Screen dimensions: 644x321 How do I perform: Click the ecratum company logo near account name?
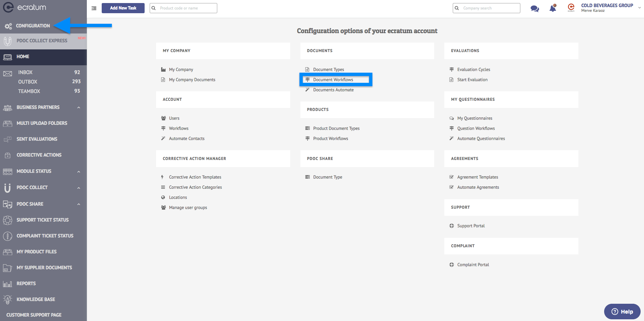[x=571, y=7]
